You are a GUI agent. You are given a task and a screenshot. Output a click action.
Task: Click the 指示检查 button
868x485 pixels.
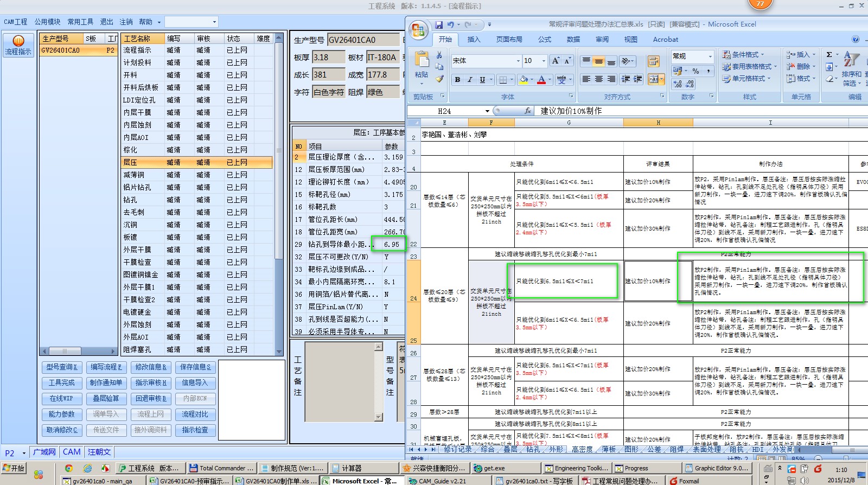(x=195, y=430)
